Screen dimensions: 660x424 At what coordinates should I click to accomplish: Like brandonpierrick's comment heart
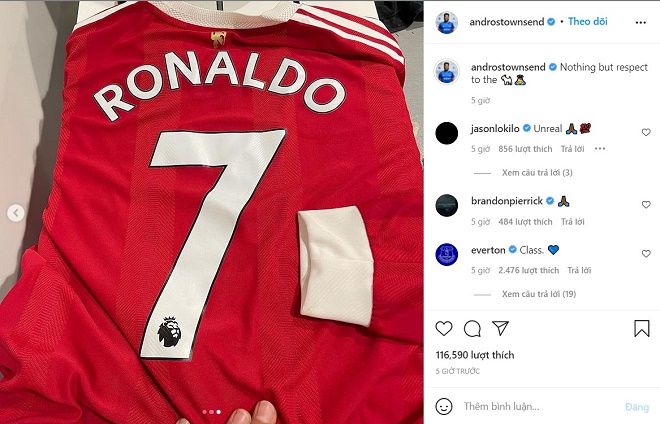[x=646, y=205]
